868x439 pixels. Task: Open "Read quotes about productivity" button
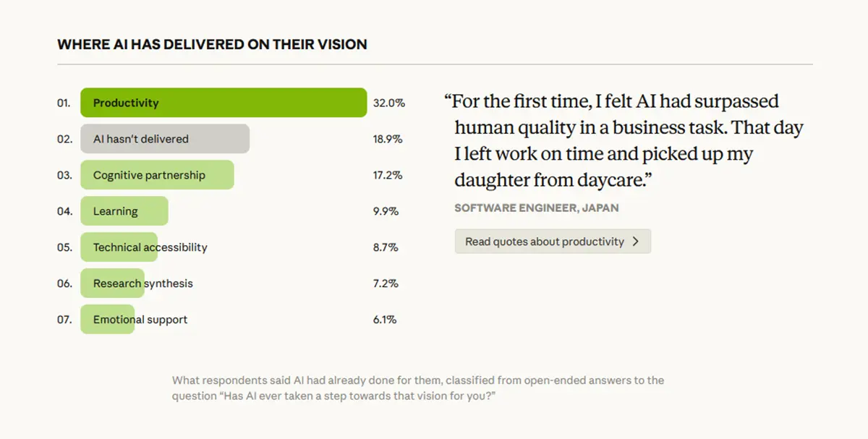(553, 242)
